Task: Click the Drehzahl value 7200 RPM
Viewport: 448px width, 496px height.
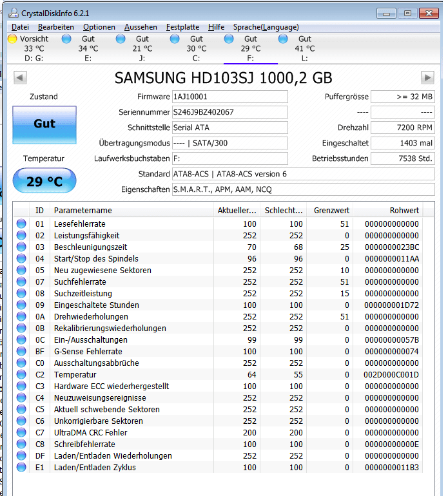Action: (x=403, y=128)
